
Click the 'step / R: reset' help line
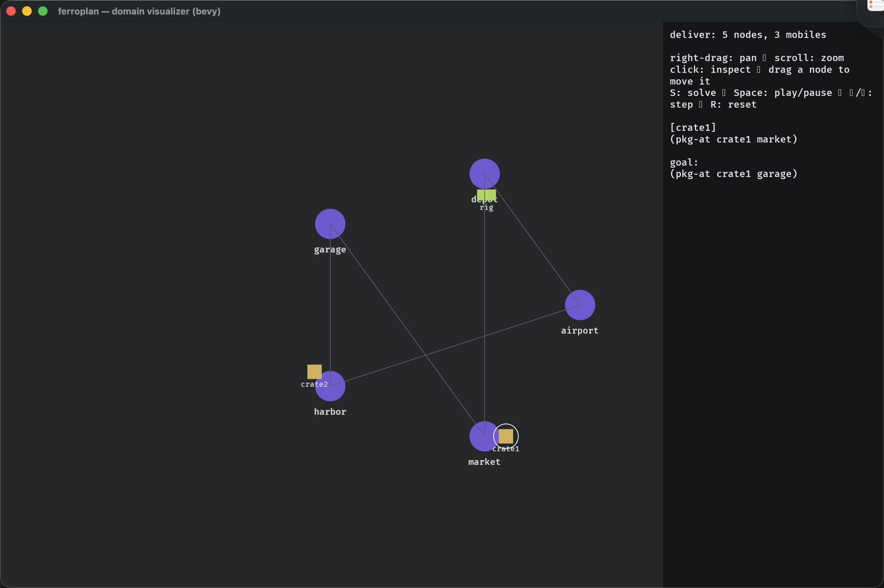point(713,105)
